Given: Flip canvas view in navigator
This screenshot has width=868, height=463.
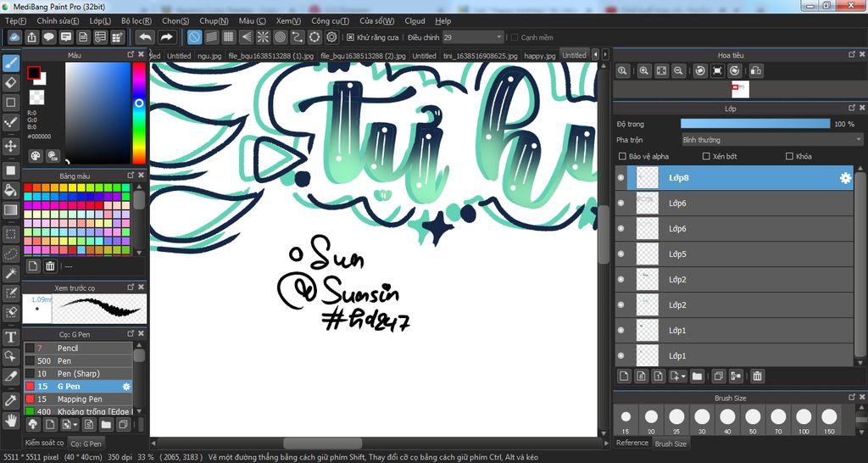Looking at the screenshot, I should click(755, 71).
